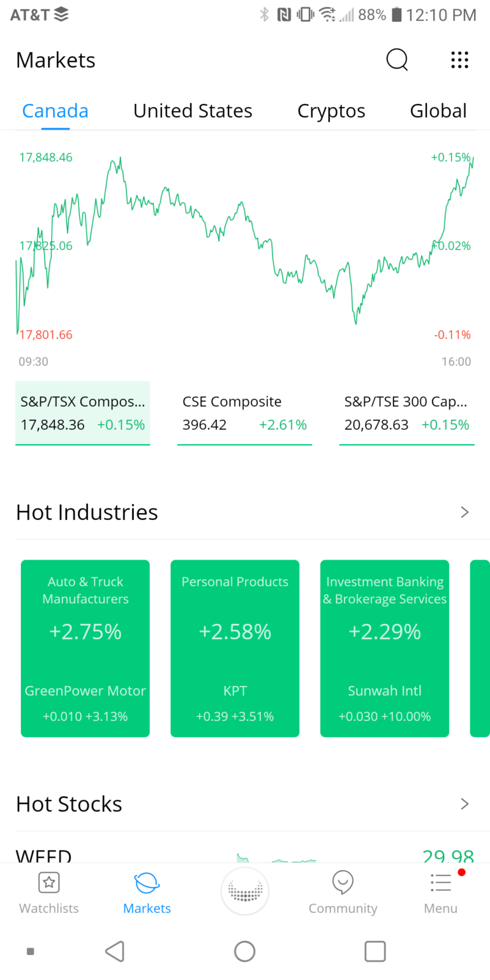Expand Hot Industries with its chevron
Screen dimensions: 490x980
pyautogui.click(x=464, y=512)
